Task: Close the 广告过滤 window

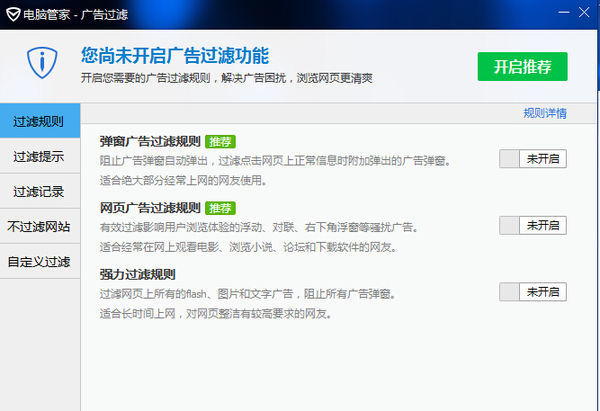Action: coord(583,14)
